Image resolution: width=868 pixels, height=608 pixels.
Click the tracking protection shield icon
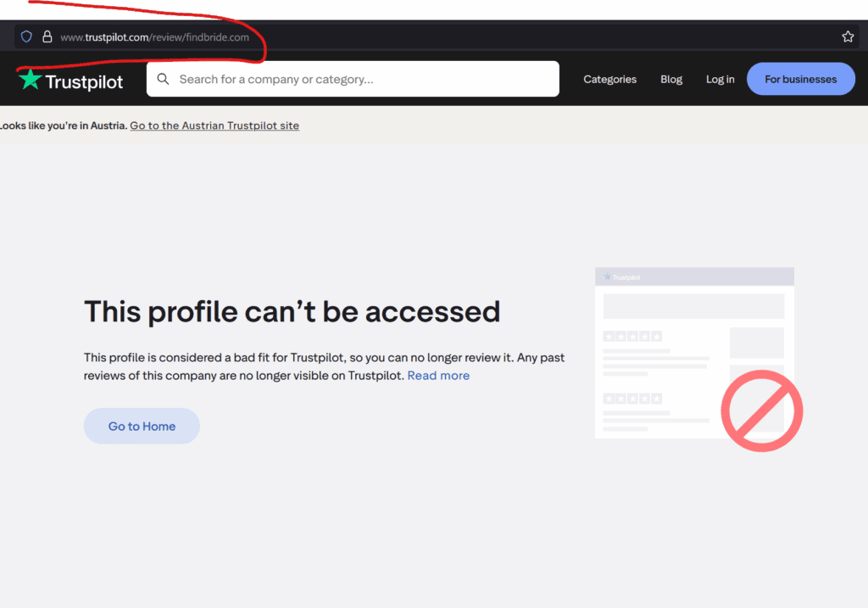25,36
